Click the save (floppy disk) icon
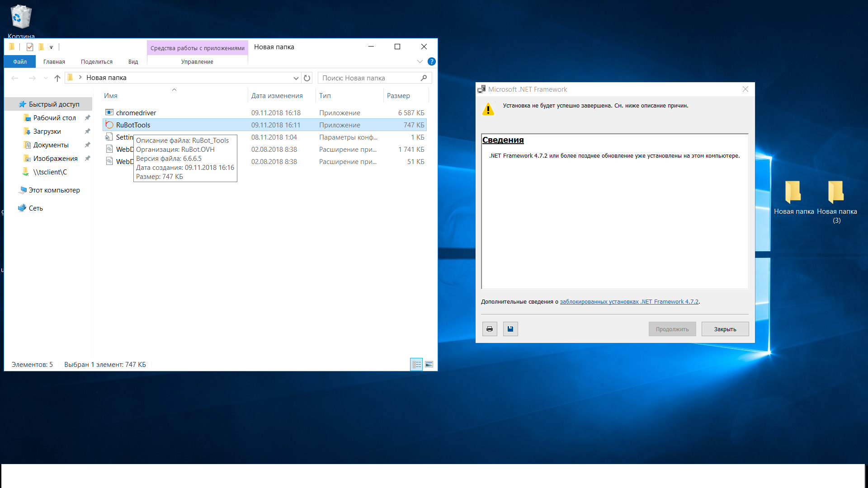This screenshot has width=868, height=488. pyautogui.click(x=510, y=329)
